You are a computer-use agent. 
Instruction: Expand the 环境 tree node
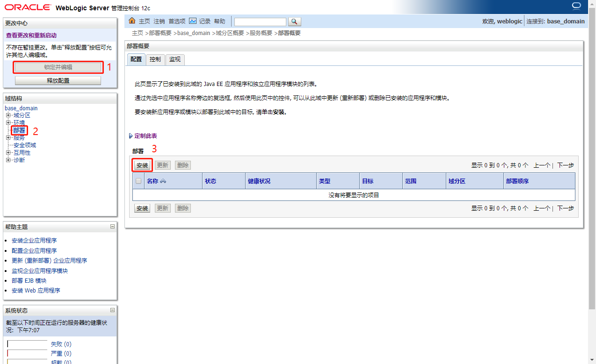tap(8, 122)
